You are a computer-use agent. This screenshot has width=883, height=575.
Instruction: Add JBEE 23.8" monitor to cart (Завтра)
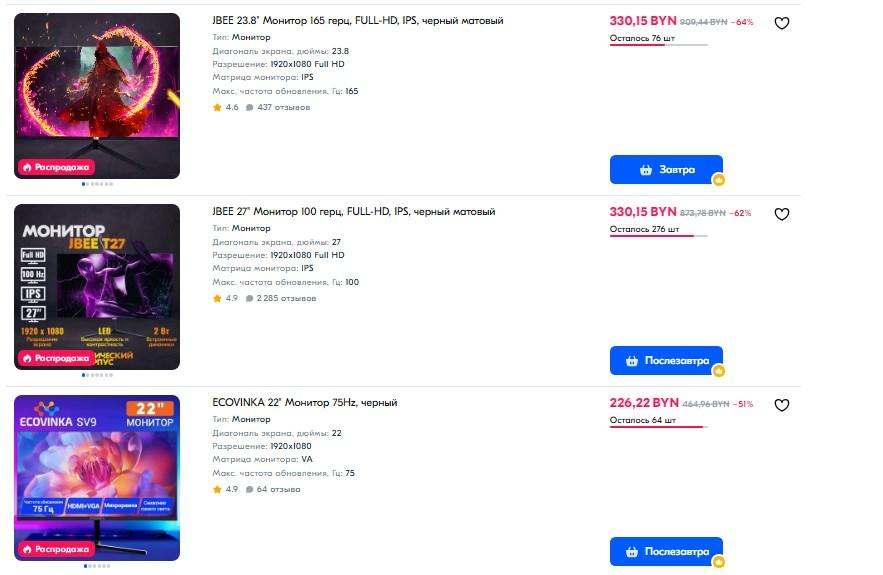coord(666,169)
